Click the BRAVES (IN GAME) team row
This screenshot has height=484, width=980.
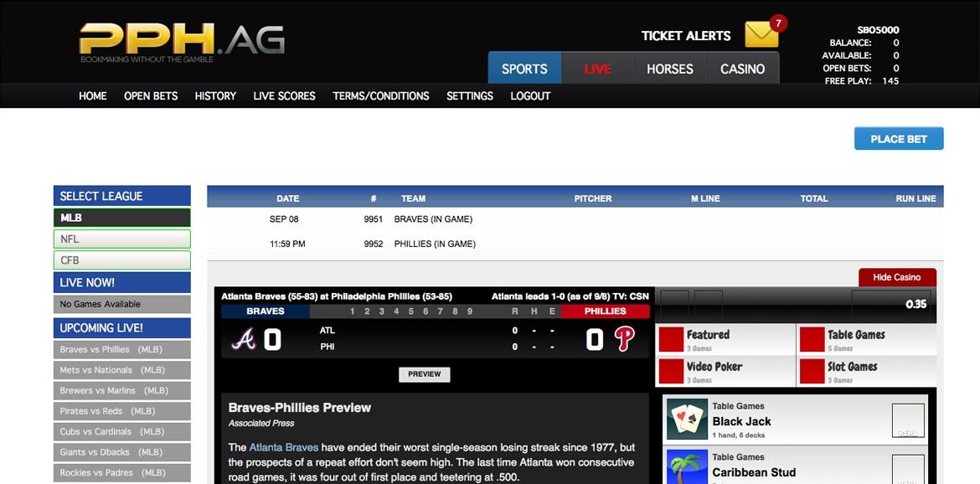pyautogui.click(x=433, y=219)
